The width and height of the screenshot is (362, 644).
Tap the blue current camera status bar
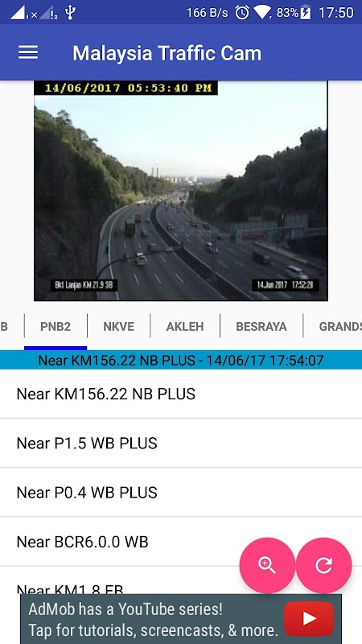181,360
